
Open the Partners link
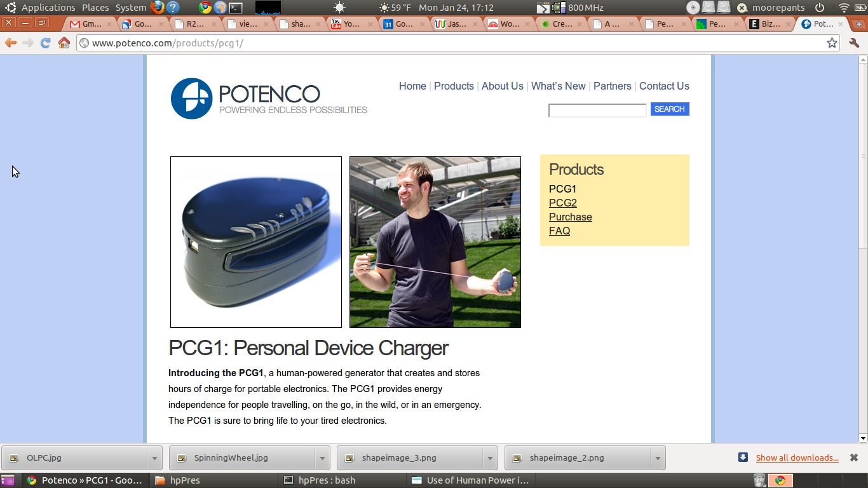(613, 86)
